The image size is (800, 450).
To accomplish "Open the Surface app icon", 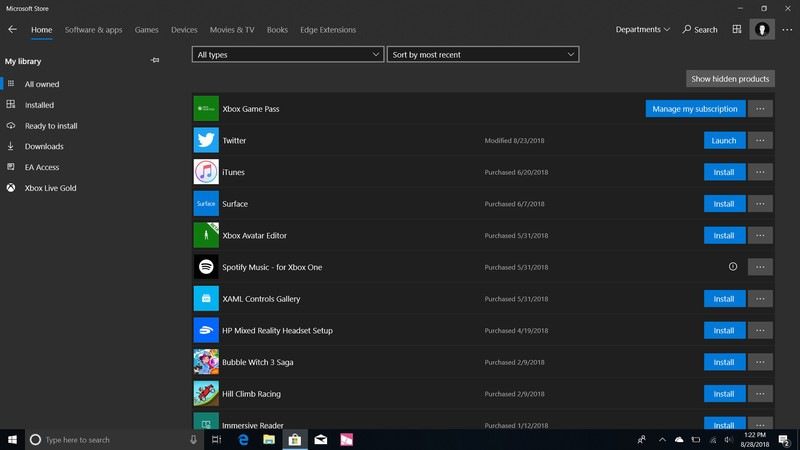I will pyautogui.click(x=206, y=204).
